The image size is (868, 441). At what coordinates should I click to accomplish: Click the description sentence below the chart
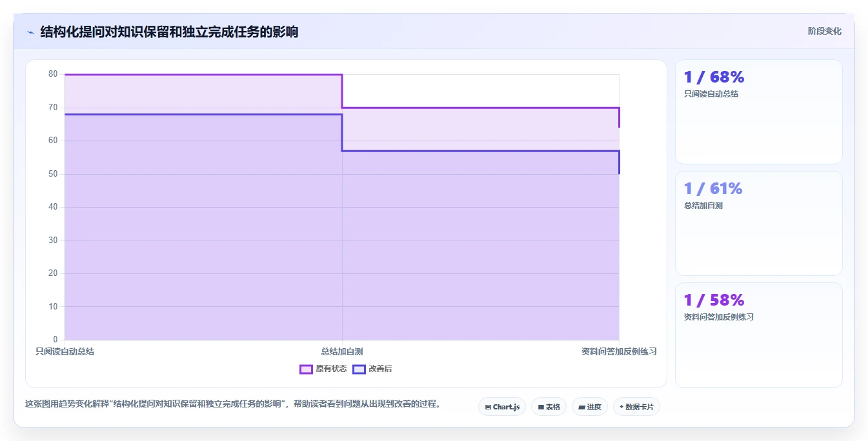click(233, 404)
